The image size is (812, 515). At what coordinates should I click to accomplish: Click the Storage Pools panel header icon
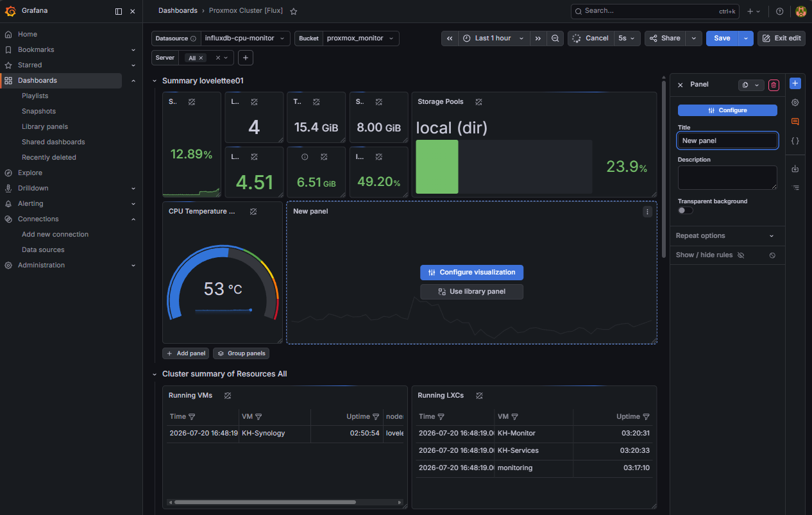click(x=478, y=102)
